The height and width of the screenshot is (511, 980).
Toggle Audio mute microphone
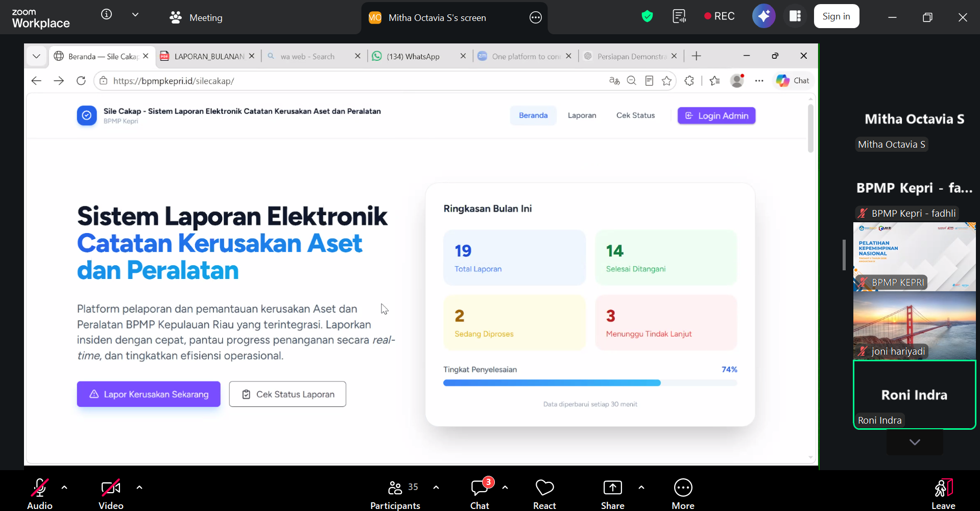click(40, 494)
